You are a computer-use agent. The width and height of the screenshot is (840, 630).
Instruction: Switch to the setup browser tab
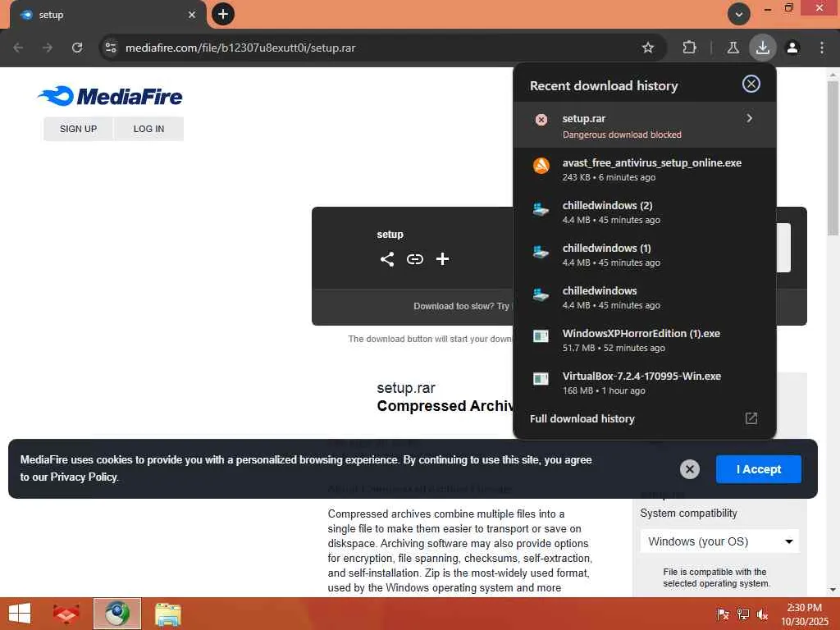(107, 15)
